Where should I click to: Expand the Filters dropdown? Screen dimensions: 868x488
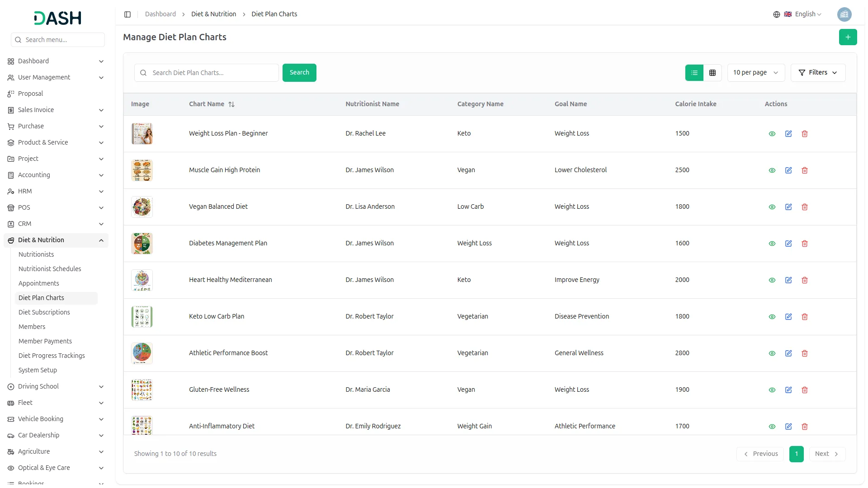(x=818, y=73)
